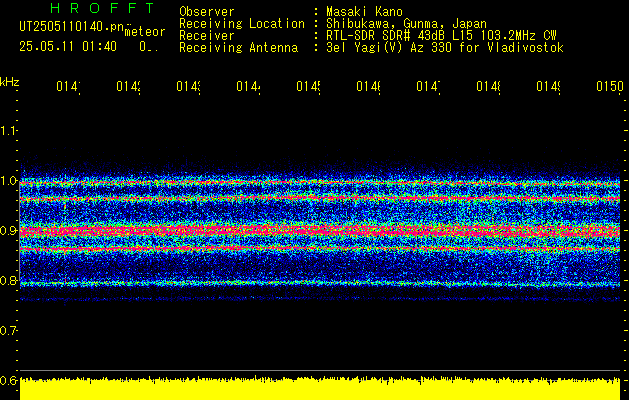Viewport: 629px width, 400px height.
Task: Click the date stamp 25.05.11 01:40
Action: click(68, 46)
